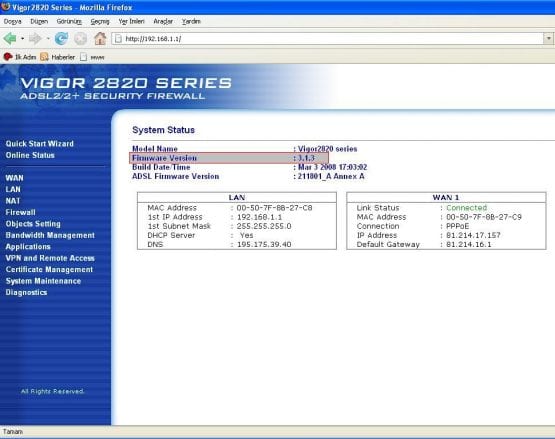Click the İlk Adım bookmark

20,57
